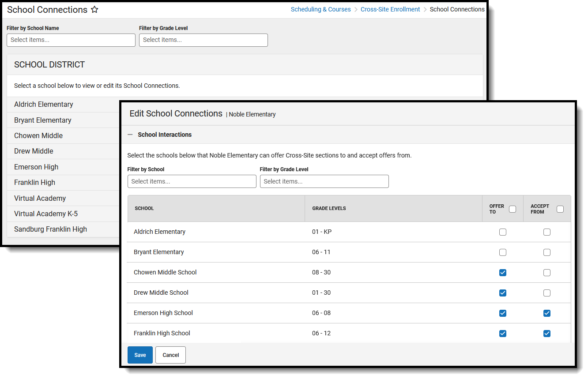588x379 pixels.
Task: Check Accept From for Bryant Elementary
Action: pyautogui.click(x=547, y=252)
